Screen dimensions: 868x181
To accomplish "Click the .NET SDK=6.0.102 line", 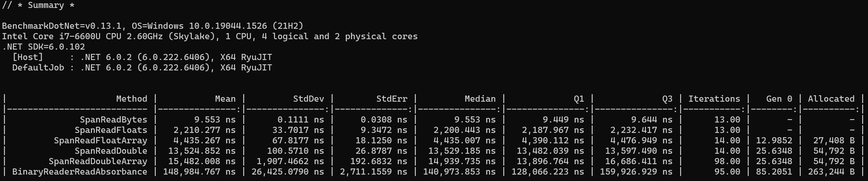I will click(x=43, y=47).
